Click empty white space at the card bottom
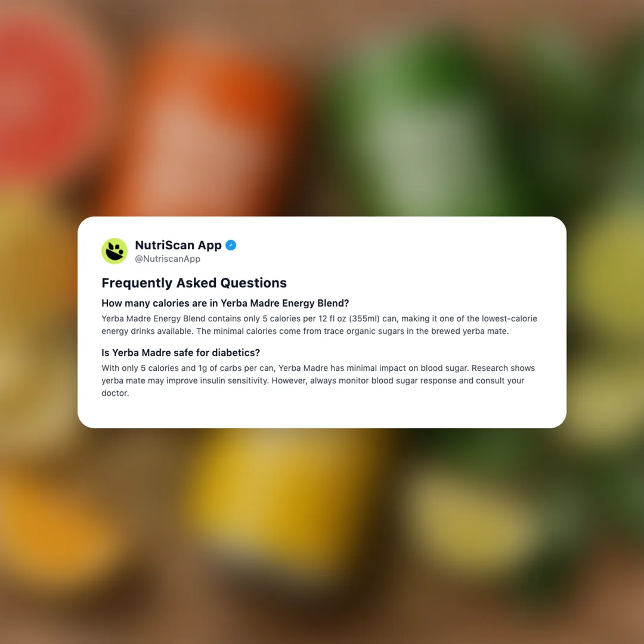The width and height of the screenshot is (644, 644). point(322,414)
